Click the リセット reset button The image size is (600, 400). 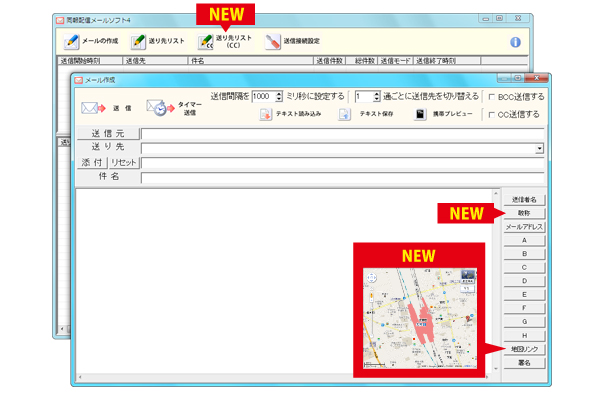click(x=124, y=162)
